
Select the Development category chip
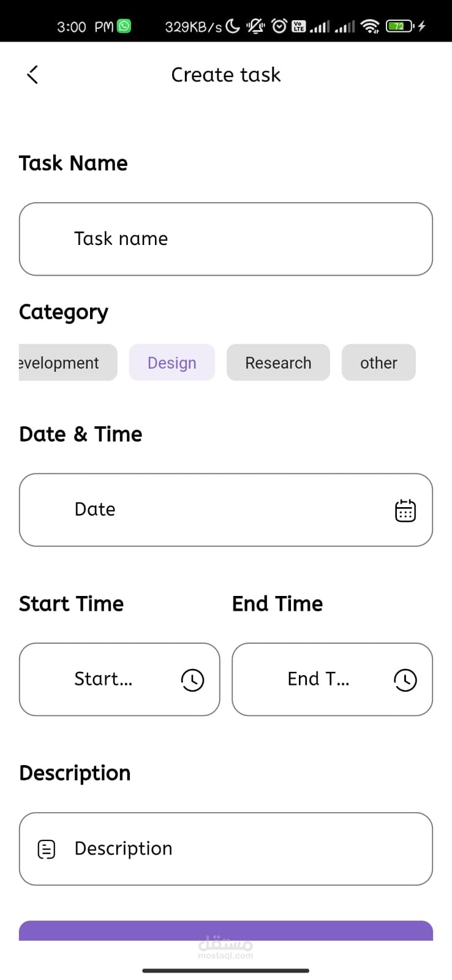pyautogui.click(x=67, y=363)
